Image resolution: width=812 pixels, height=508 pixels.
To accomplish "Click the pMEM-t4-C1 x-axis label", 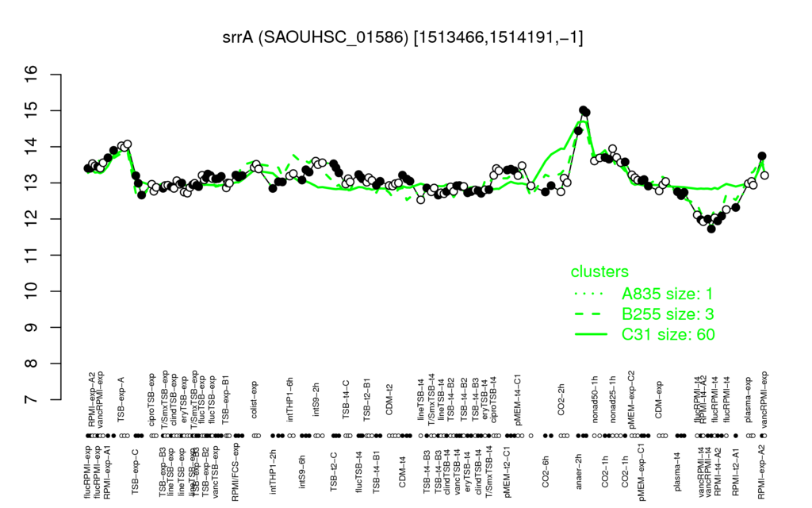I will click(x=518, y=394).
